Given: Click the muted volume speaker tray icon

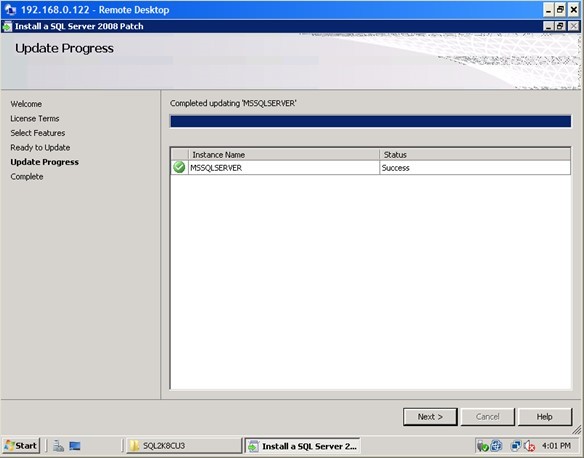Looking at the screenshot, I should [x=529, y=446].
